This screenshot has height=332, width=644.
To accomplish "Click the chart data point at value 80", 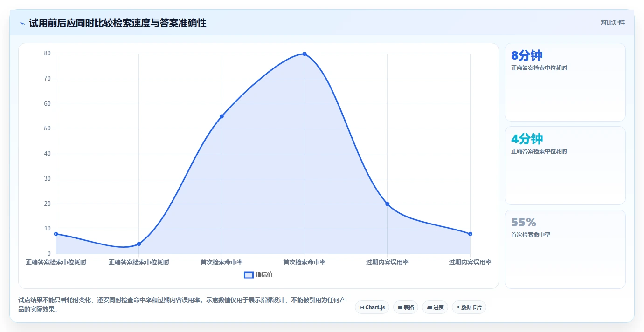I will (x=305, y=54).
